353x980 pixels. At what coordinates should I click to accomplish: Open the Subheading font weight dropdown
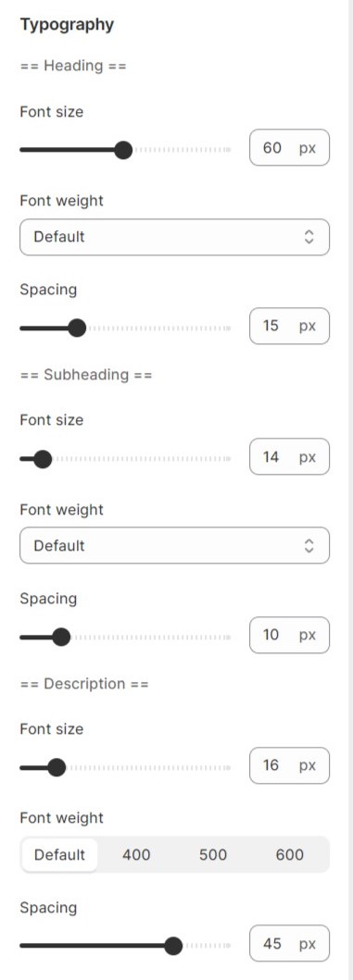[174, 546]
